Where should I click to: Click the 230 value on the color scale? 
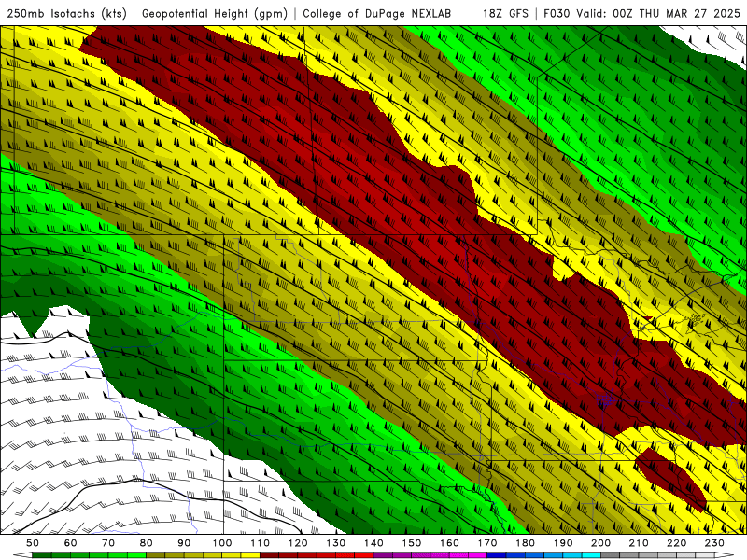point(714,543)
